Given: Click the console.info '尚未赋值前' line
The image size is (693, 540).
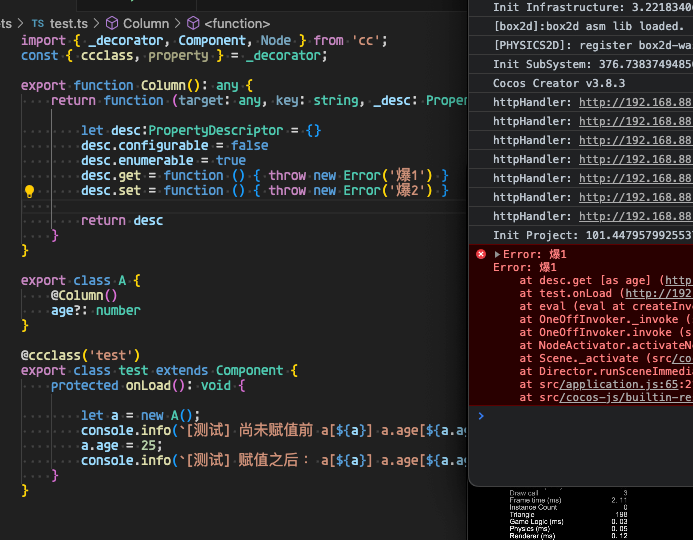Looking at the screenshot, I should tap(274, 431).
